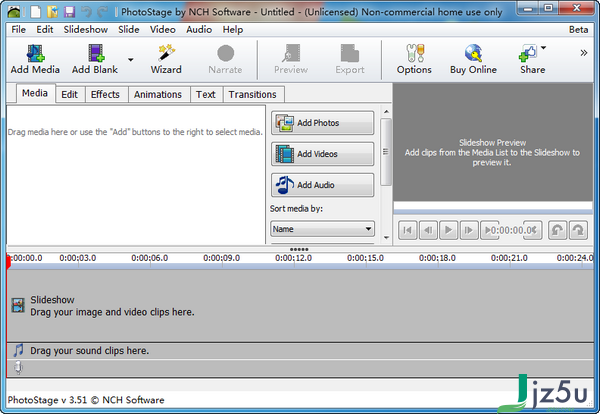
Task: Click the Narrate record icon
Action: pyautogui.click(x=225, y=53)
